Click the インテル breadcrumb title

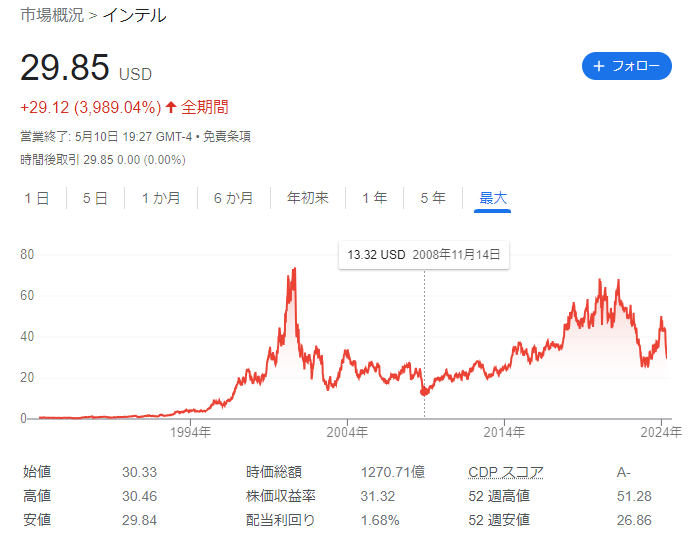(x=135, y=16)
